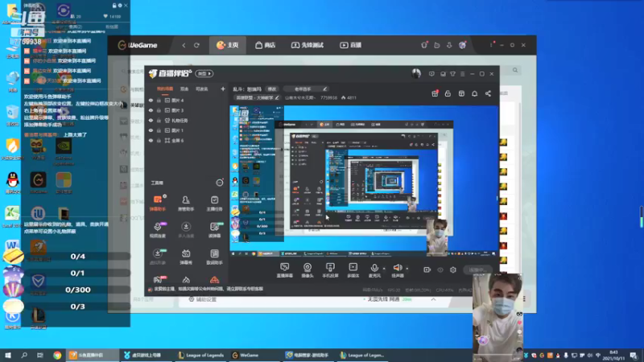
Task: Open the gift box icon with red badge
Action: 435,93
